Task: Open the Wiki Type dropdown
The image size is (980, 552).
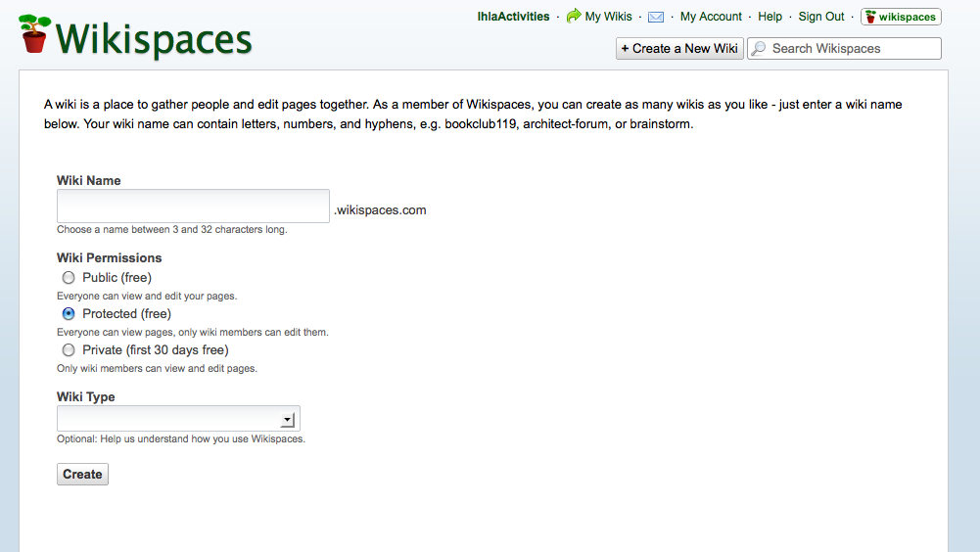Action: pyautogui.click(x=287, y=420)
